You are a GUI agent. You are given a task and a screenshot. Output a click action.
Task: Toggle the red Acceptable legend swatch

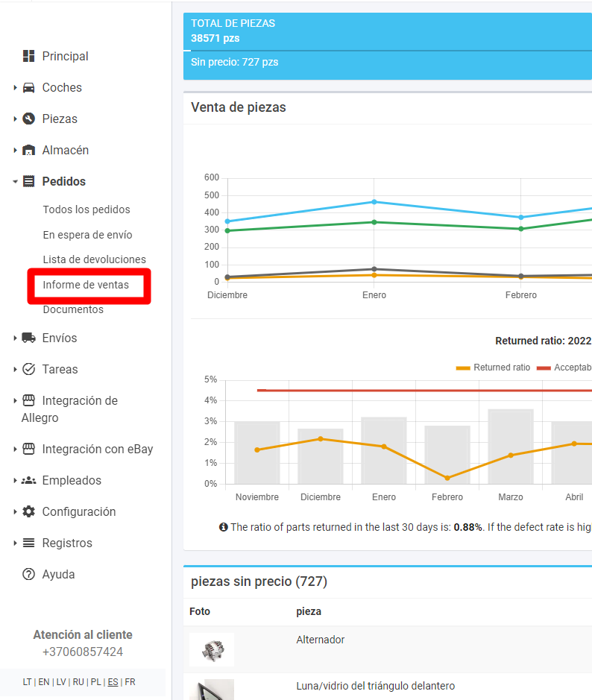544,368
